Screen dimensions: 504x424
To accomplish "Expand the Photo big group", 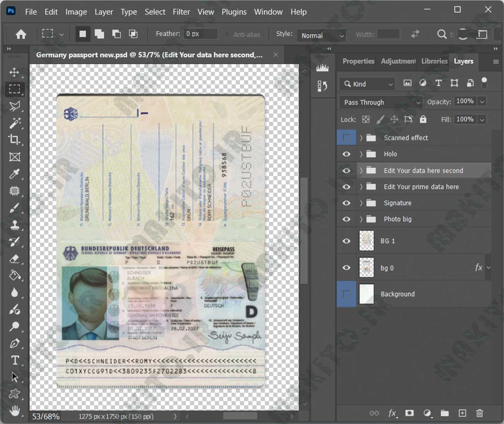I will click(361, 219).
